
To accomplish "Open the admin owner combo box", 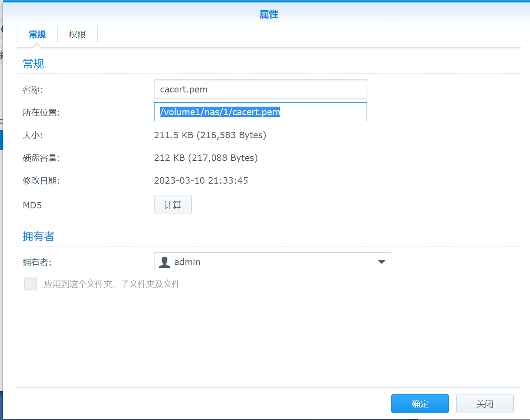I will coord(273,262).
